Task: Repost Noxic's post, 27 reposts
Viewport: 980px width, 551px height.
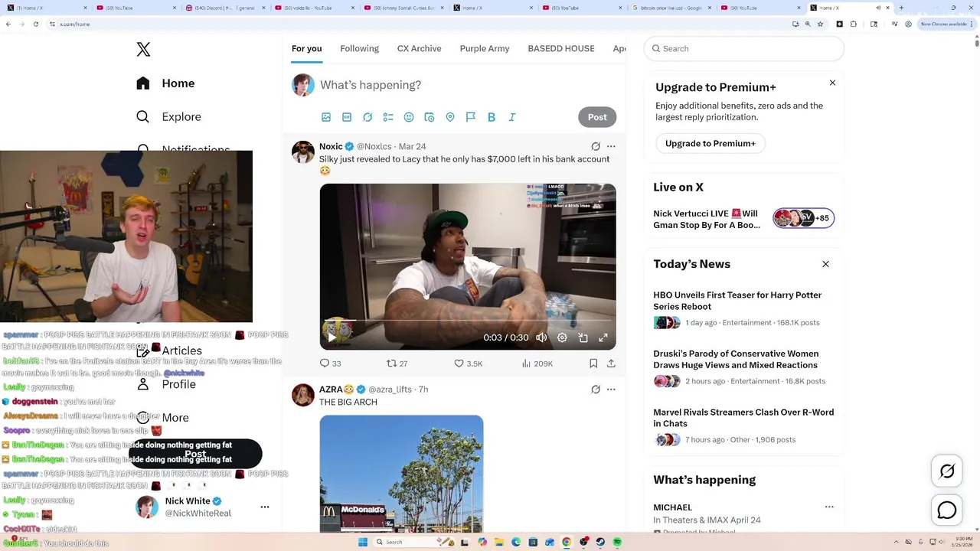Action: tap(397, 364)
